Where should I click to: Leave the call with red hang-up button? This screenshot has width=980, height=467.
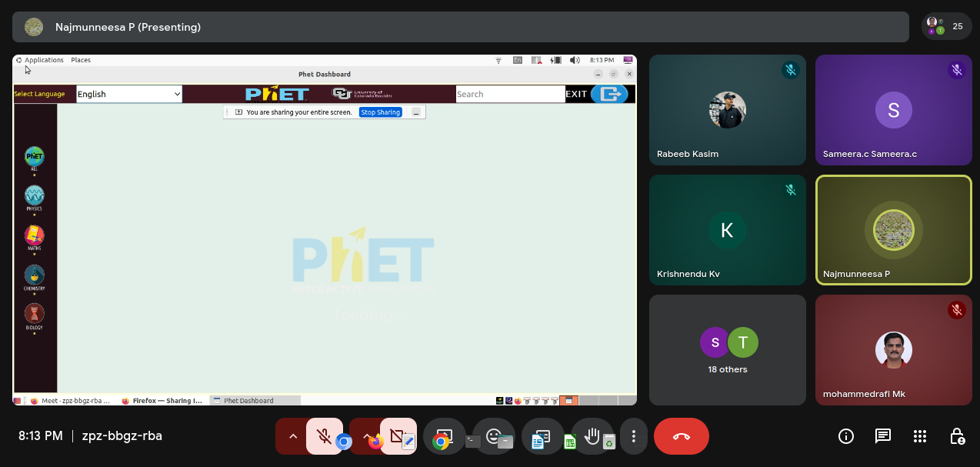681,436
